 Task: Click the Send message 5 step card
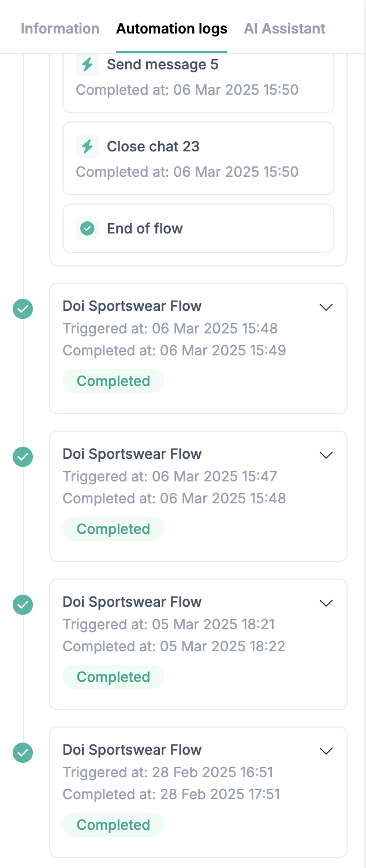pos(198,81)
